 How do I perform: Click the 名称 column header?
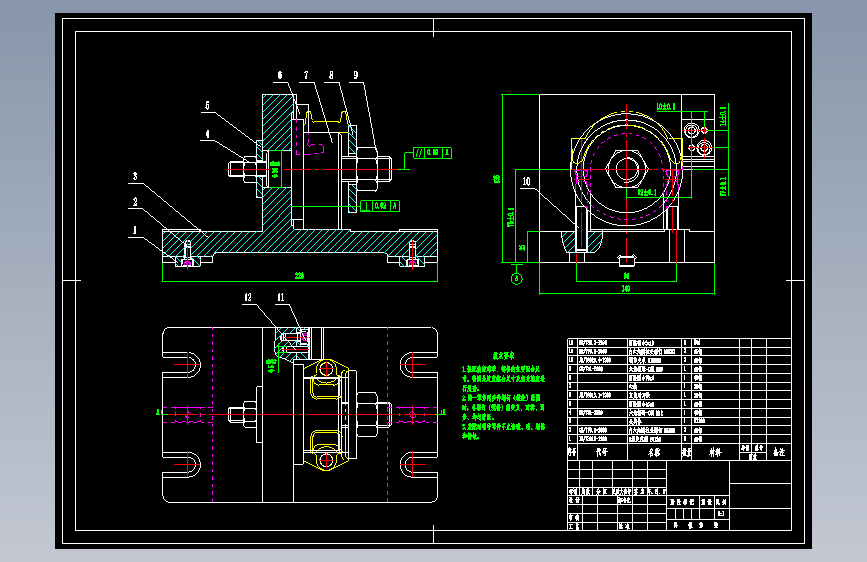pyautogui.click(x=654, y=452)
